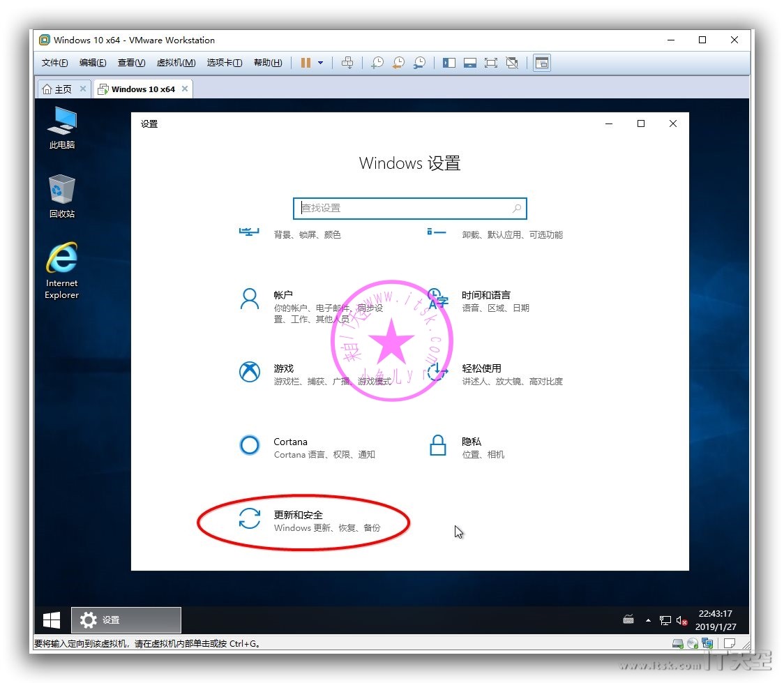Open the 时间和语言 settings category

click(x=479, y=301)
